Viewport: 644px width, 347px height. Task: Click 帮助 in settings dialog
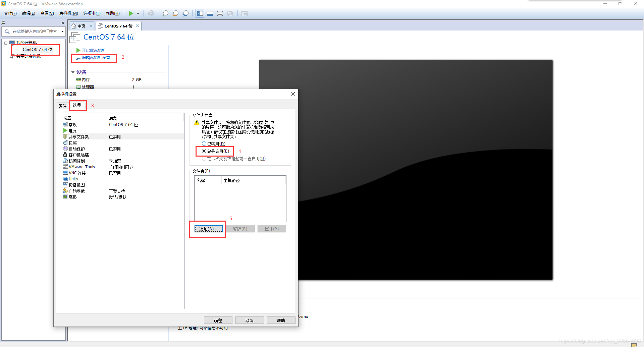(281, 321)
